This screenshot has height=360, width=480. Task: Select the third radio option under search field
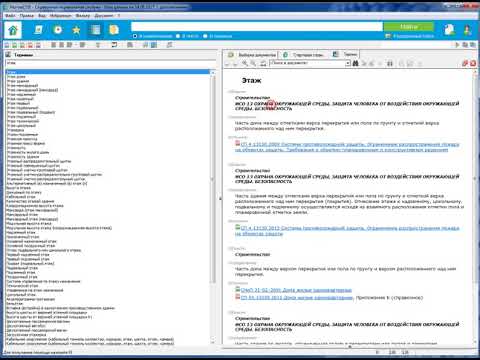click(205, 36)
